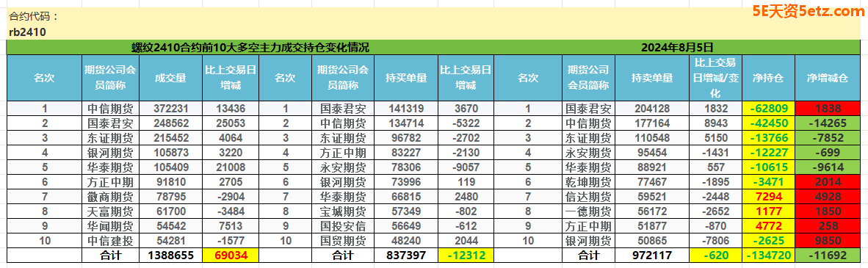Click the red net change cell 1838
The height and width of the screenshot is (268, 868).
[827, 109]
